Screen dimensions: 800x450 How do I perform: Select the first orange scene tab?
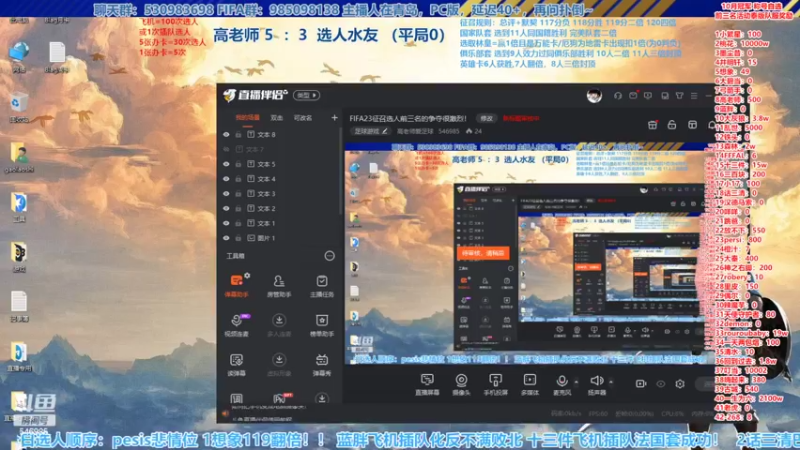[x=247, y=118]
